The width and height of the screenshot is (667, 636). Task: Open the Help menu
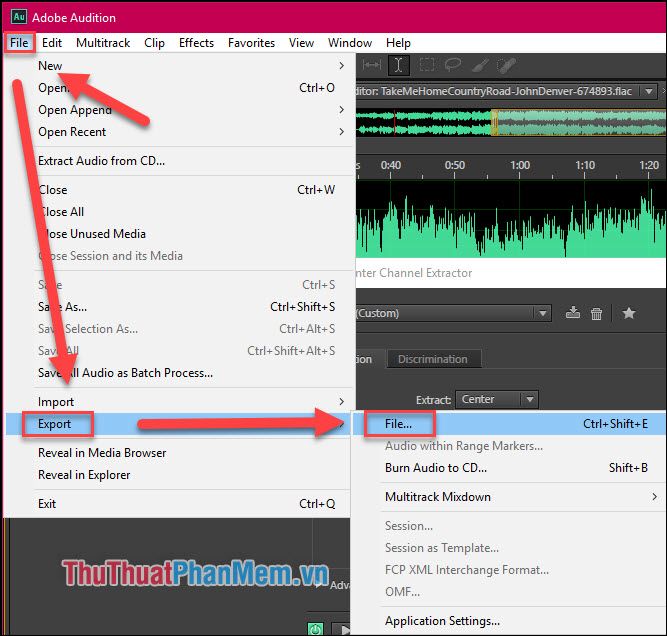click(398, 43)
